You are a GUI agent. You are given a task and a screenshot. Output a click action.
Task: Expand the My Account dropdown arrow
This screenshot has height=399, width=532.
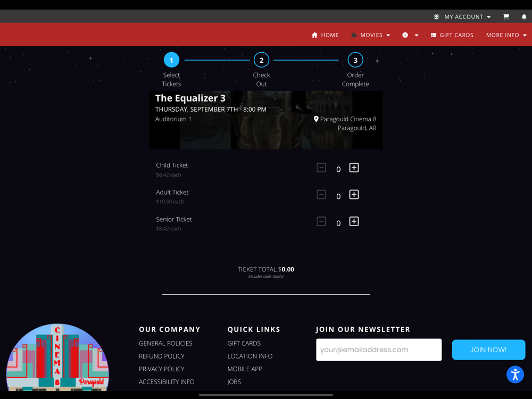(x=488, y=17)
